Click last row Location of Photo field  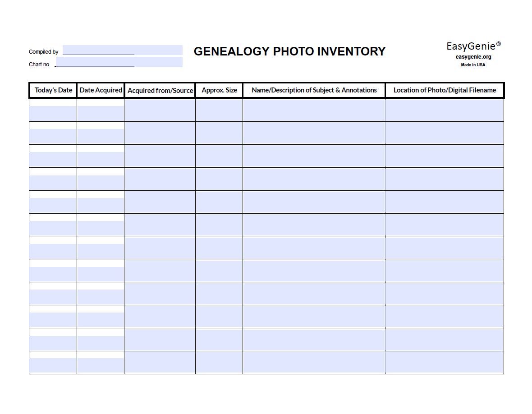pyautogui.click(x=445, y=363)
